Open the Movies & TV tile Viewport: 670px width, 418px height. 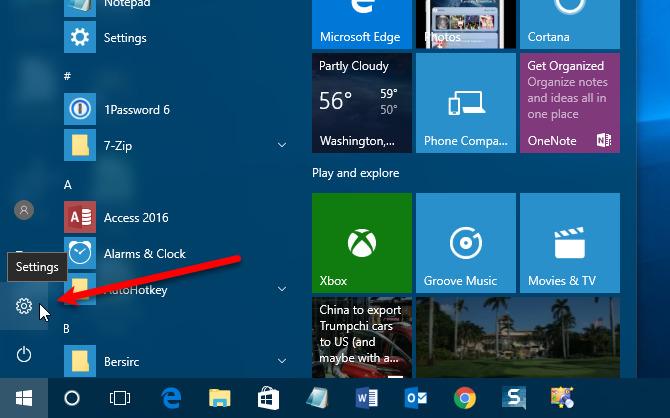569,241
